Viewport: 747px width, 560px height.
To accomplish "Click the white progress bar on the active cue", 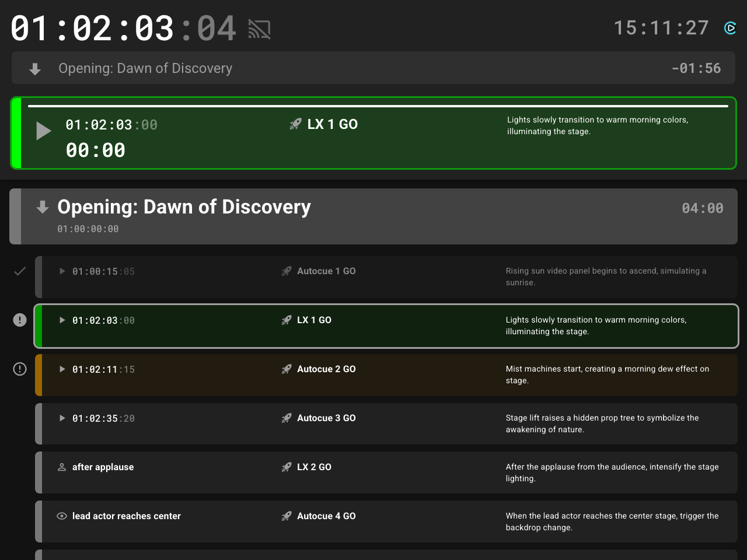I will 378,106.
